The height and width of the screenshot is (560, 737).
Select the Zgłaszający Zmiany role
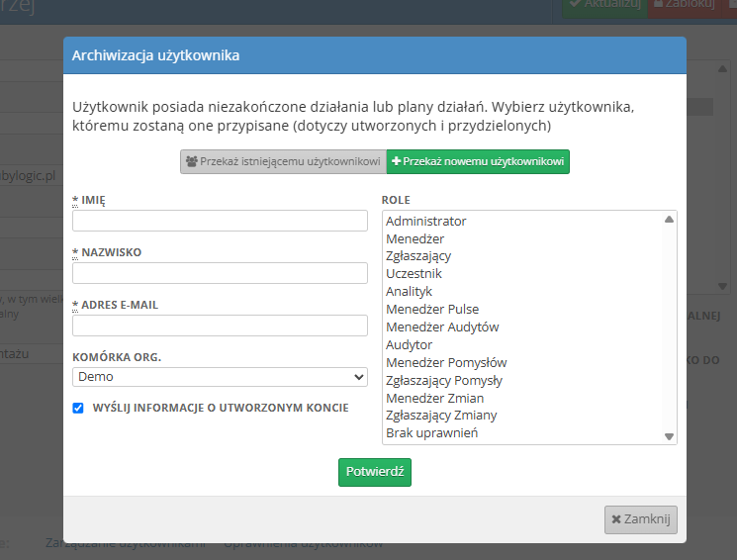tap(521, 416)
